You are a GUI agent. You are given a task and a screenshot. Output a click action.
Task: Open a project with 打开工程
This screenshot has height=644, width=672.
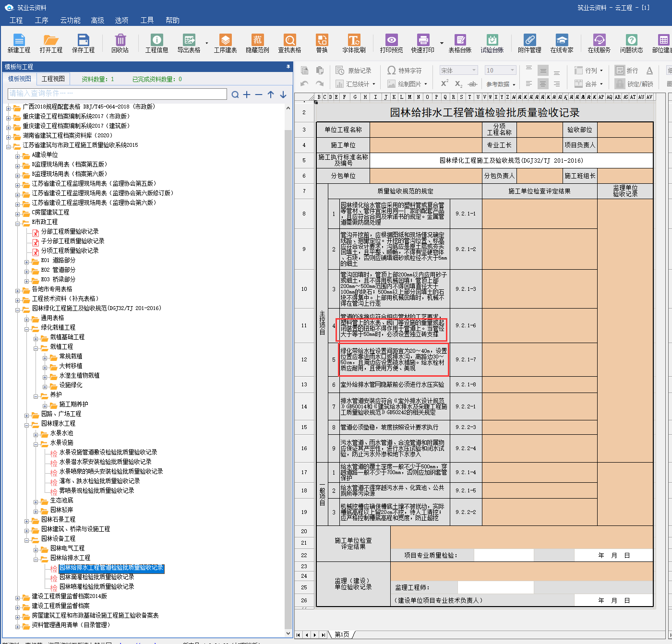[x=51, y=43]
